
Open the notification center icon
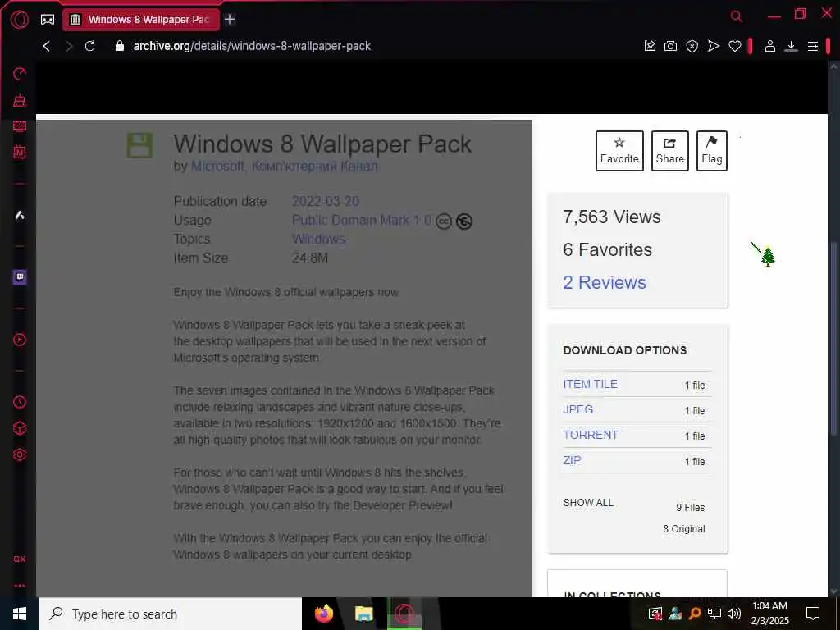[813, 614]
